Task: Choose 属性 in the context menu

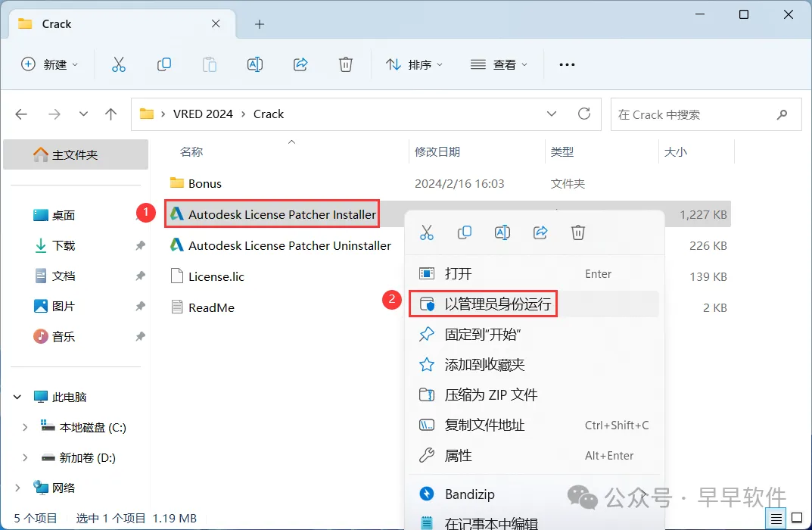Action: point(534,456)
